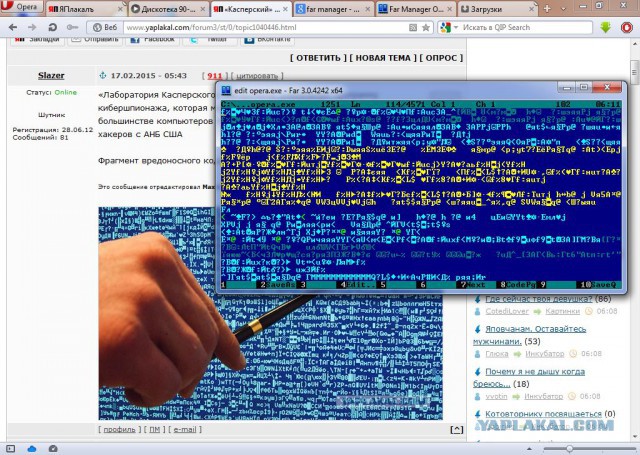Click blue arrow icon beside Яповчанам topic
This screenshot has height=455, width=640.
[x=477, y=329]
